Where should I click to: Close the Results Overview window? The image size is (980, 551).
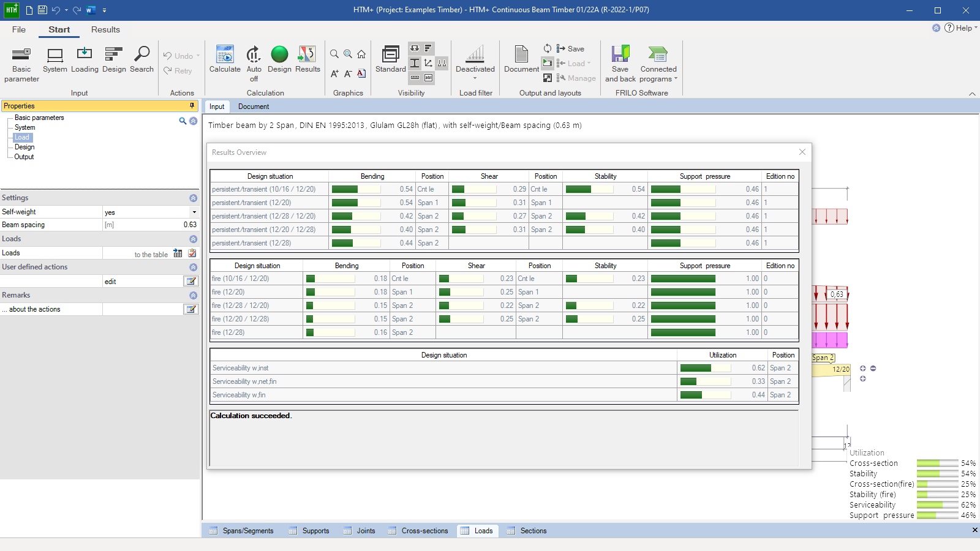tap(802, 152)
